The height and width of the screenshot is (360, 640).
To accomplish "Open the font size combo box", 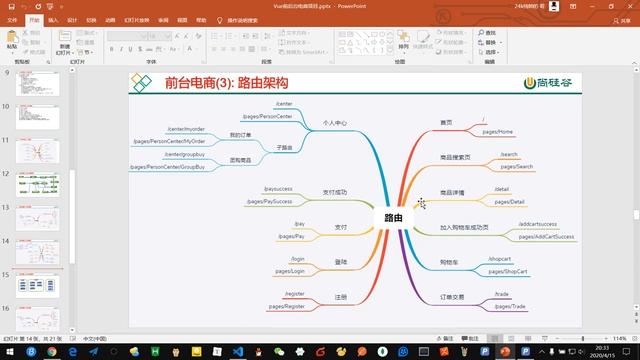I will [x=160, y=36].
